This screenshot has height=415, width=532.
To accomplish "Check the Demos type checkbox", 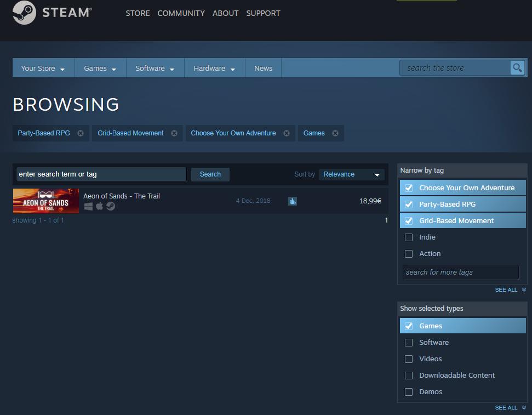I will coord(409,392).
